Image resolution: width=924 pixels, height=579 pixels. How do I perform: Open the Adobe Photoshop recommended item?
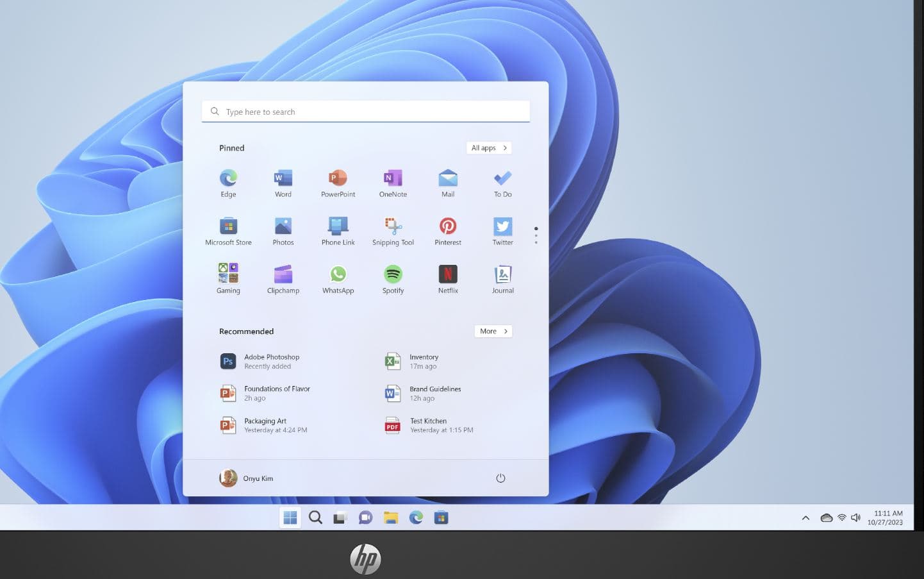tap(272, 361)
